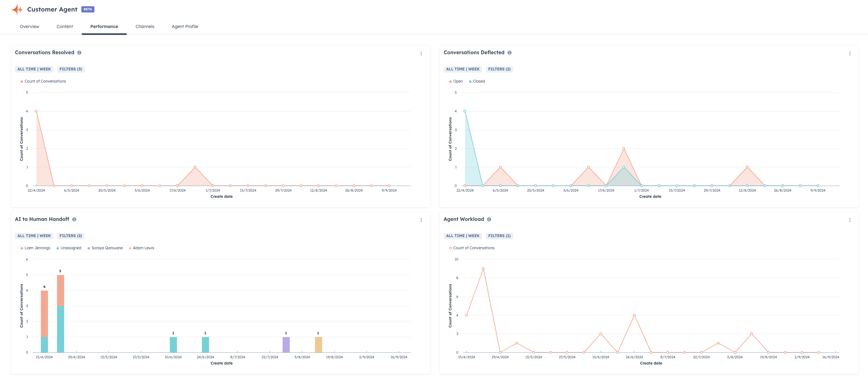Viewport: 868px width, 377px height.
Task: Click FILTERS (3) tag in Conversations Resolved
Action: coord(71,69)
